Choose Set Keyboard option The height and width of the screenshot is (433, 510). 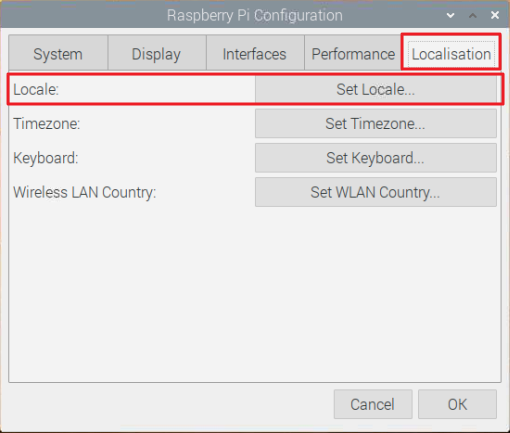[x=376, y=158]
